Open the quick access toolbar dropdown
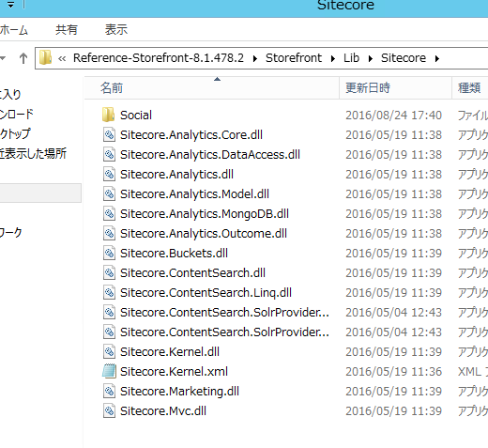The height and width of the screenshot is (448, 488). pos(10,5)
